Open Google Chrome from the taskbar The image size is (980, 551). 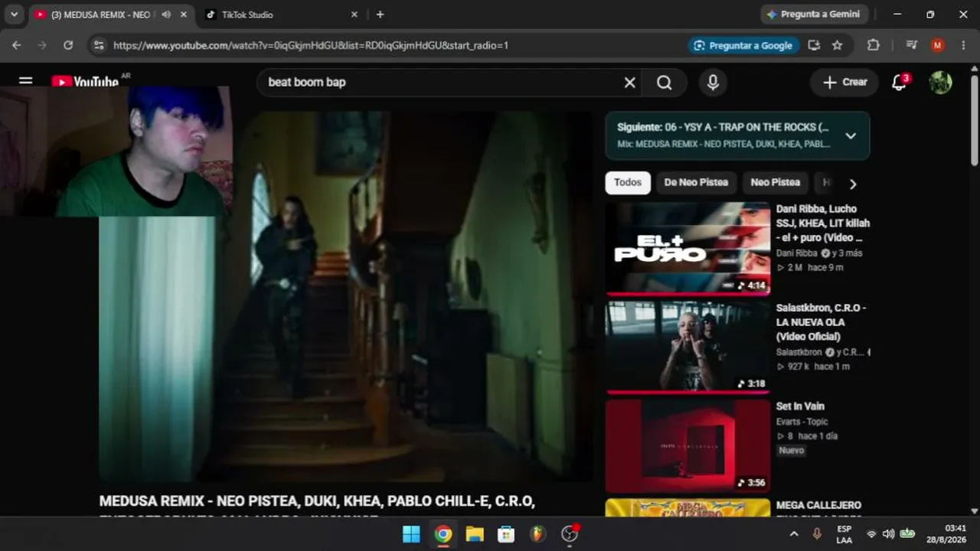coord(443,534)
